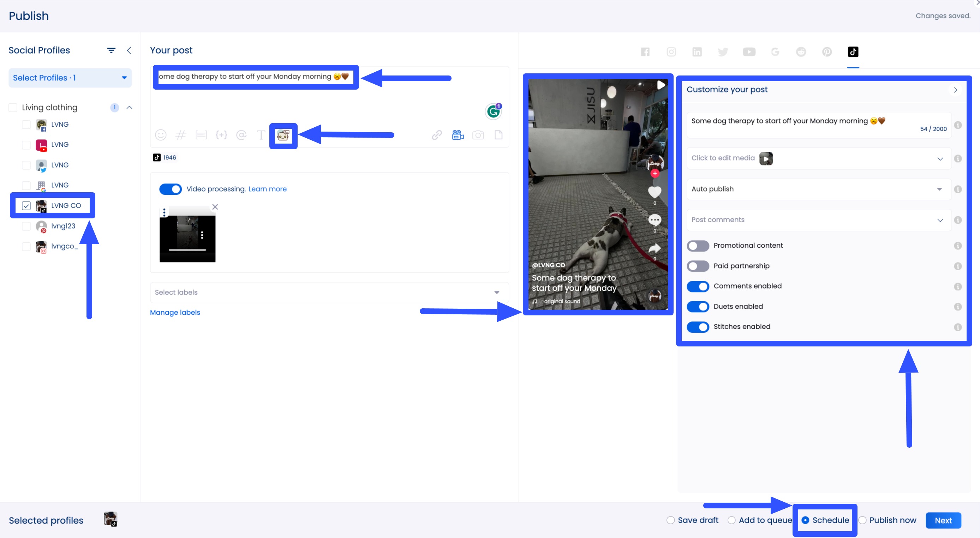Toggle Promotional content switch on

point(698,246)
